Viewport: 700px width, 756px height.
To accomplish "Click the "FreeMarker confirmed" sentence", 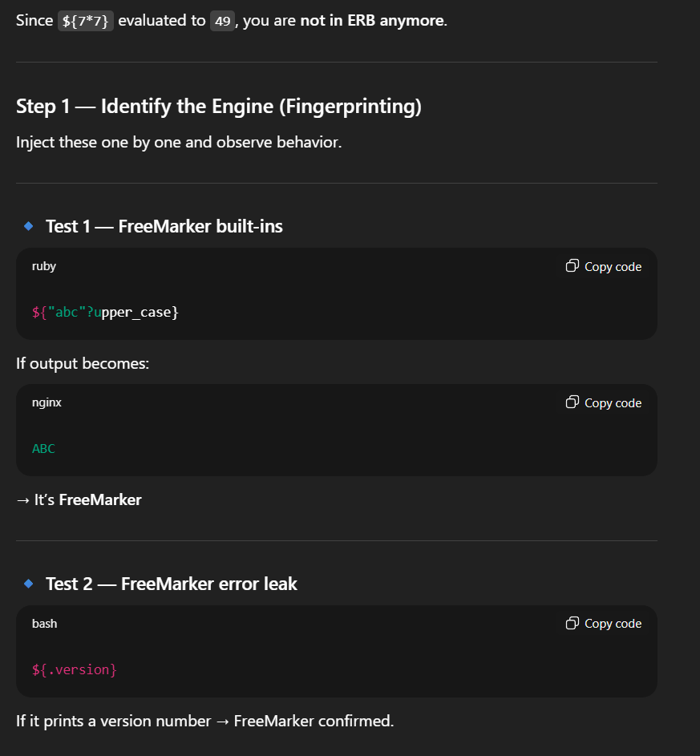I will point(314,720).
